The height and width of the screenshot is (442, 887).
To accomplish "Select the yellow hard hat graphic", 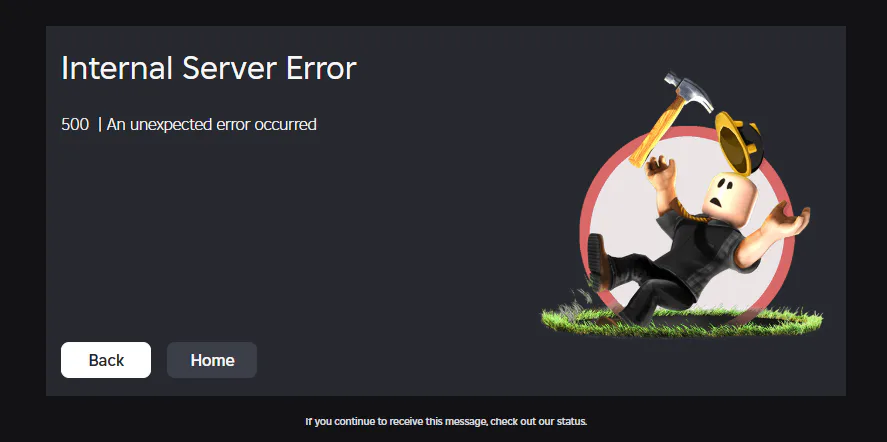I will click(739, 142).
